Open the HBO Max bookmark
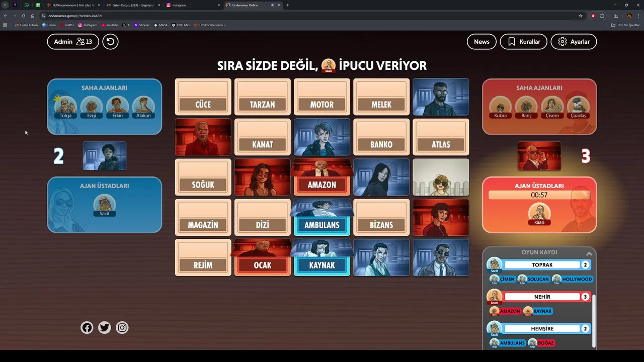The image size is (644, 362). (x=181, y=25)
